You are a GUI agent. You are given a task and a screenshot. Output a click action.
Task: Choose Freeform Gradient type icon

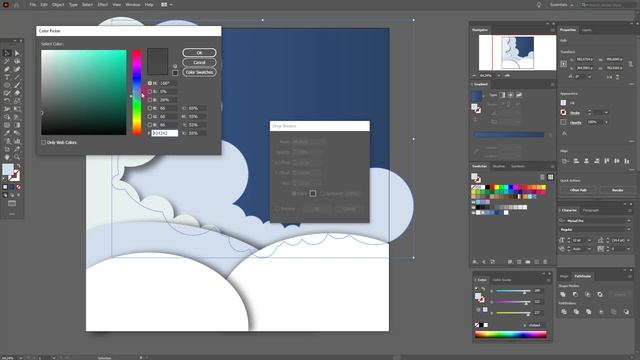519,95
